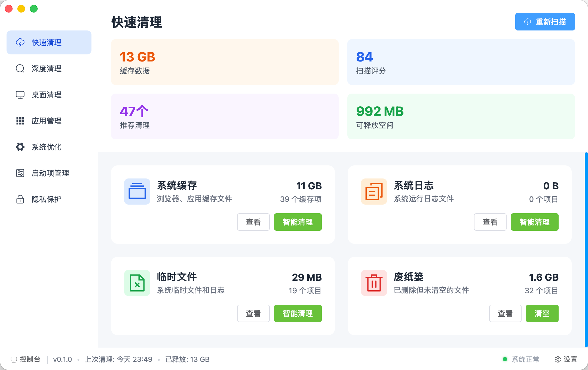Click the blue vertical scrollbar on the right
Image resolution: width=588 pixels, height=370 pixels.
(586, 250)
